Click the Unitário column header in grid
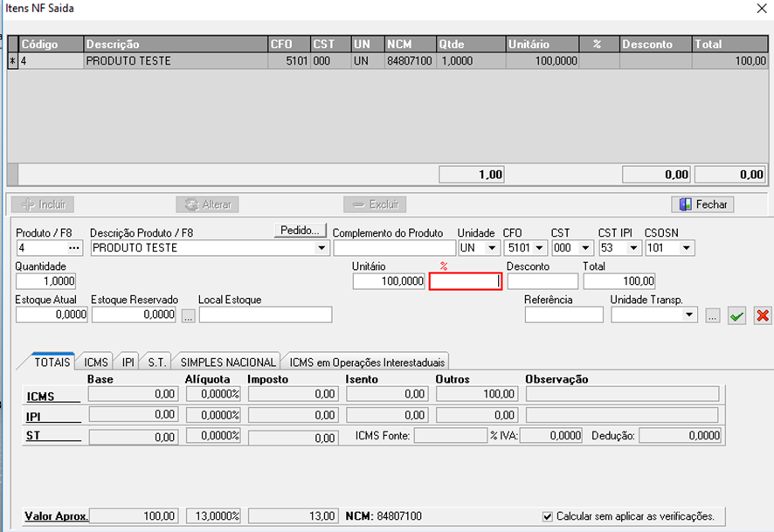Image resolution: width=774 pixels, height=532 pixels. pos(542,44)
